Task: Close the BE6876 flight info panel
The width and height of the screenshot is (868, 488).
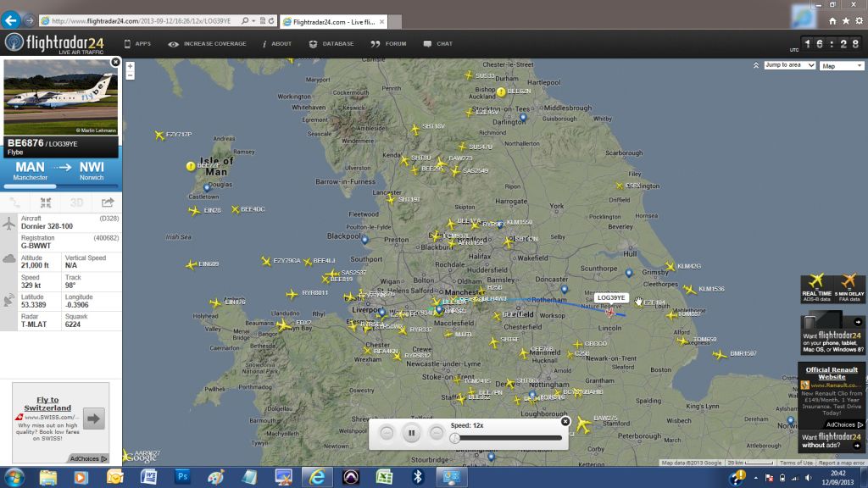Action: point(115,62)
